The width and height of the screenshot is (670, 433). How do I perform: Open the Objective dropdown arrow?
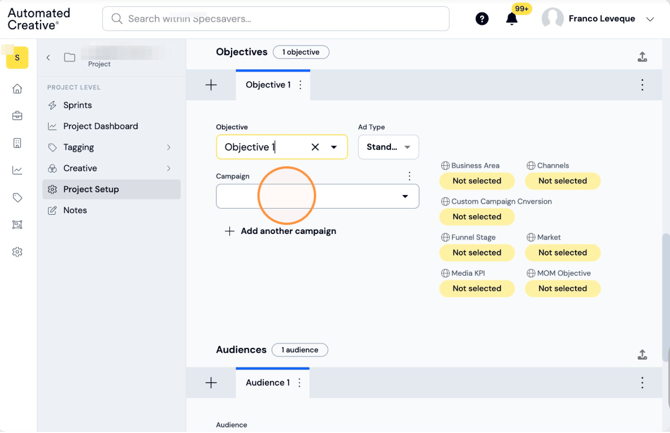[x=334, y=147]
